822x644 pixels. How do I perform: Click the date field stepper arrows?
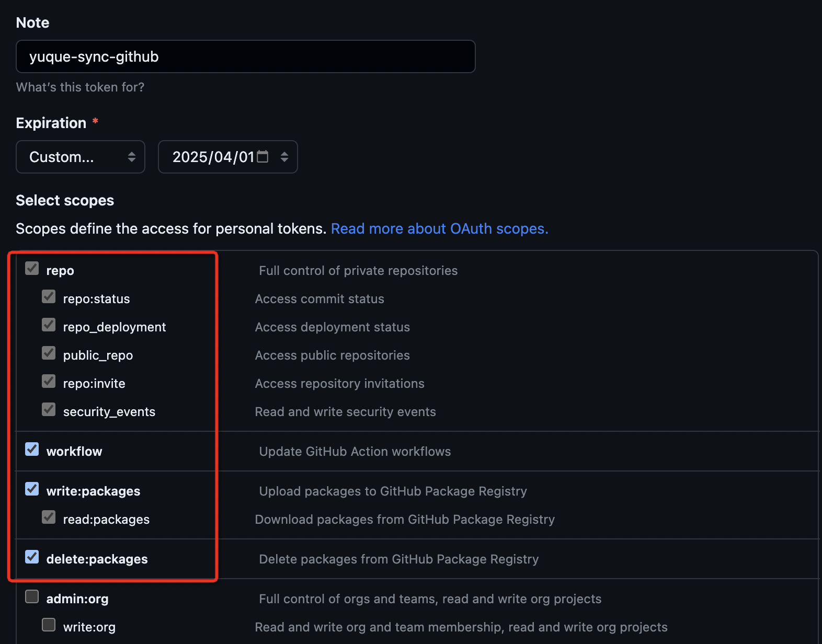[x=284, y=157]
